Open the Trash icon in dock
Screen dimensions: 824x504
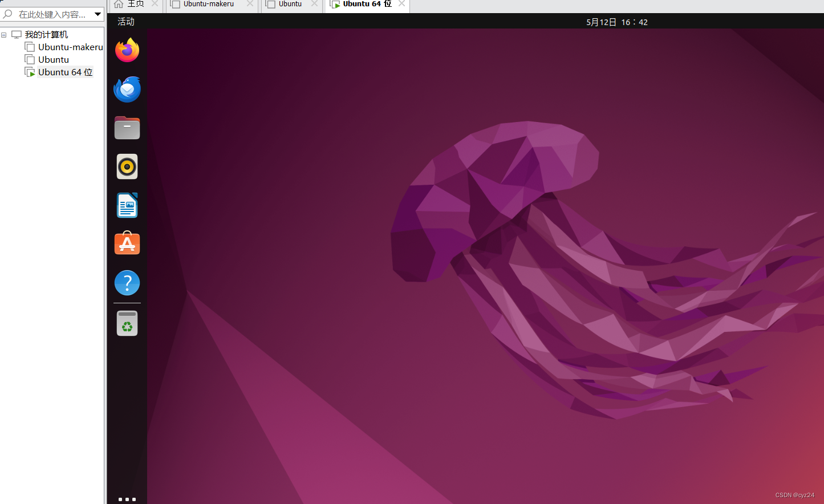click(127, 323)
